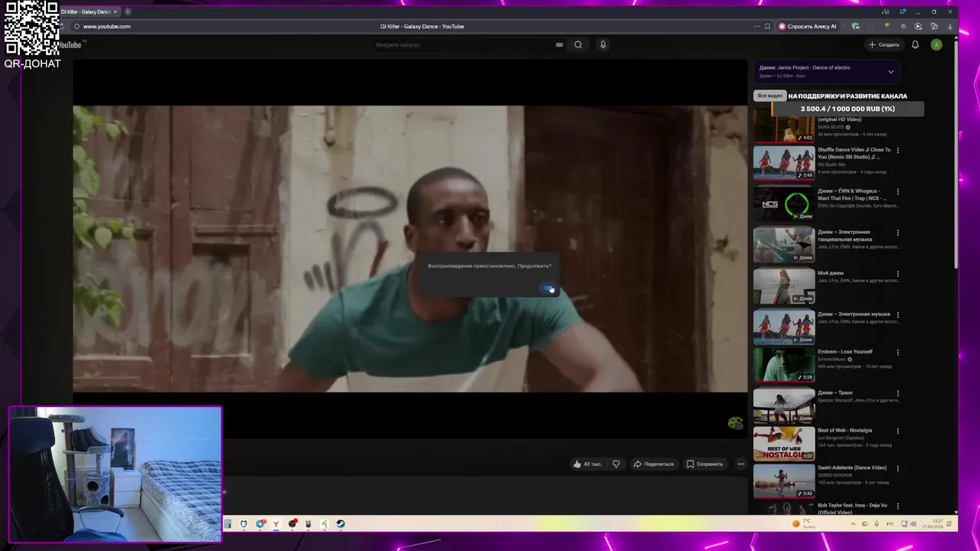980x551 pixels.
Task: Dislike the video
Action: click(x=616, y=464)
